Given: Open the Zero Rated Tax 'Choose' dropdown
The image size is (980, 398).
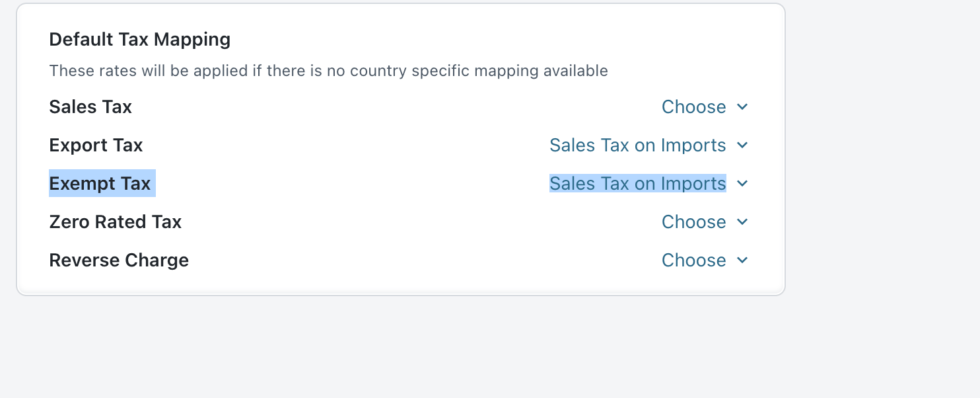Looking at the screenshot, I should 693,222.
